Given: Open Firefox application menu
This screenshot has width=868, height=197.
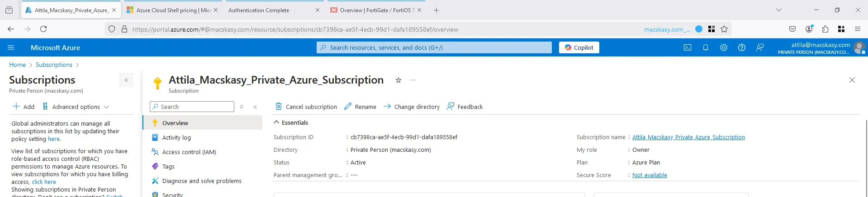Looking at the screenshot, I should 858,29.
